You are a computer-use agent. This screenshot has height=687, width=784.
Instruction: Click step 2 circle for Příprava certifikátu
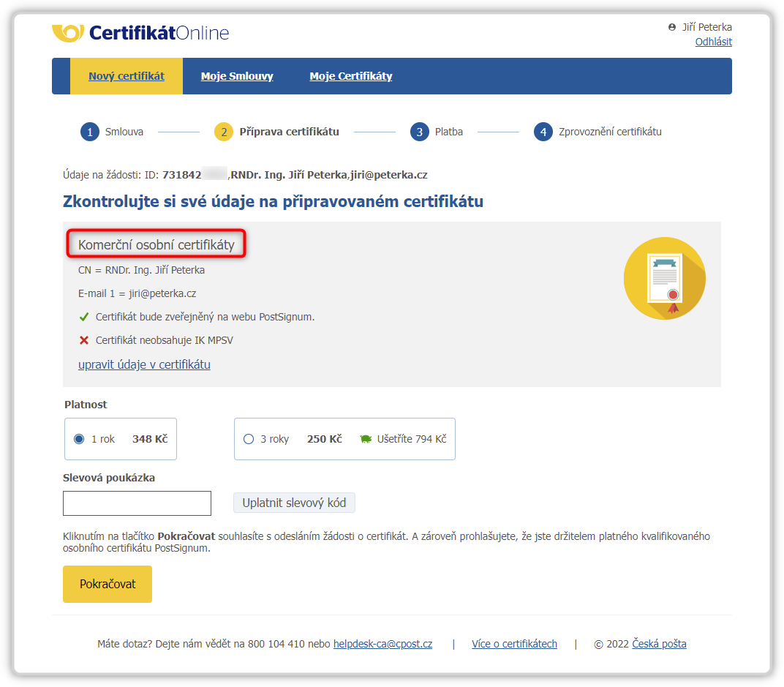224,132
